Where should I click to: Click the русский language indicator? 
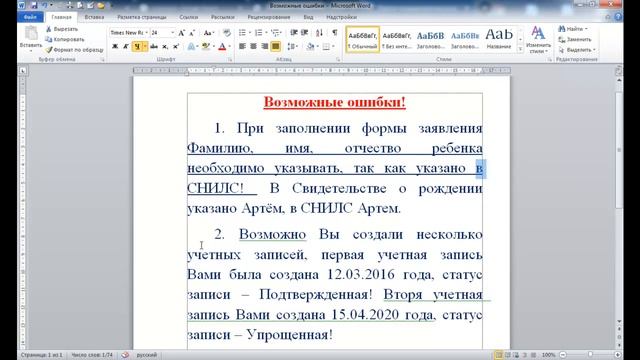point(147,355)
